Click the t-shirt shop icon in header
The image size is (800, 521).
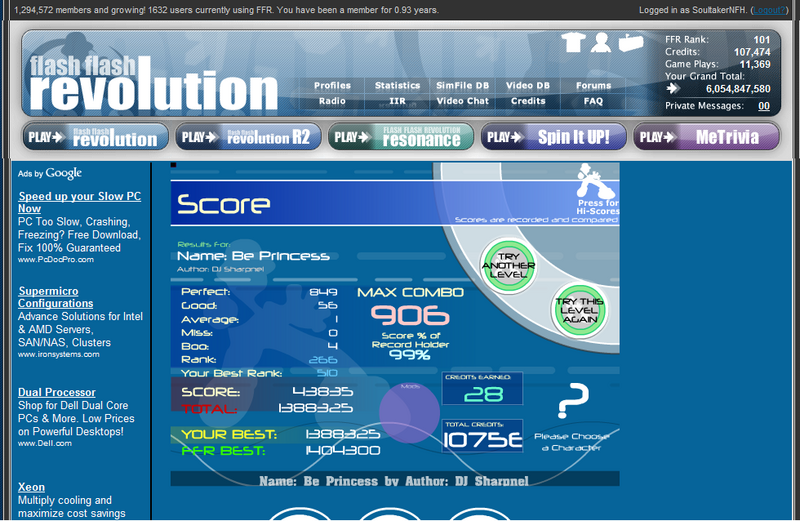[x=573, y=43]
